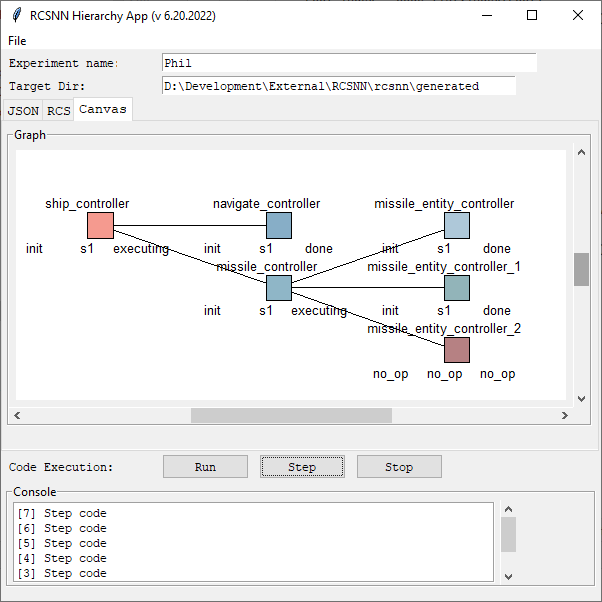Click the feather app icon in title bar
The image size is (602, 602).
point(16,16)
